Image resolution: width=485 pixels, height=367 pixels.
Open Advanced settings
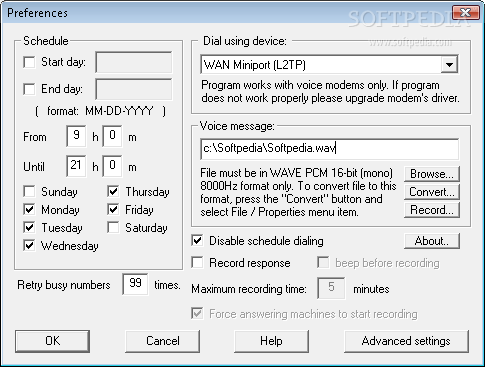406,341
